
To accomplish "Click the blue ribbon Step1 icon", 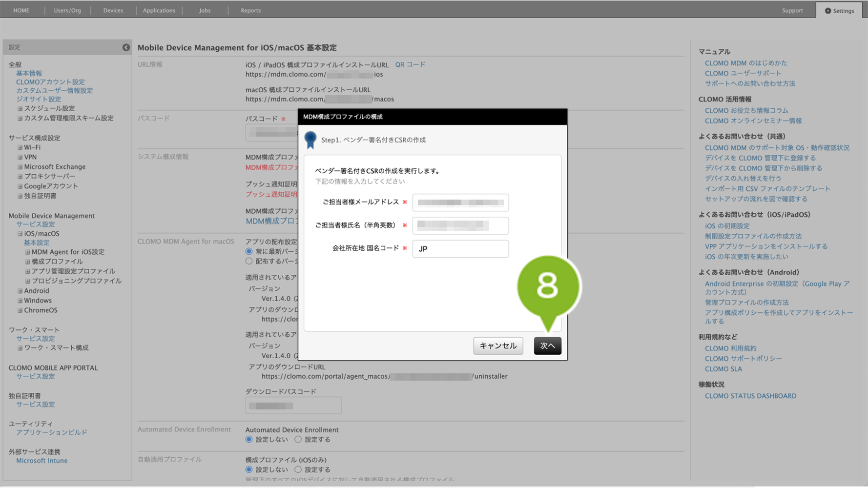I will click(x=310, y=140).
